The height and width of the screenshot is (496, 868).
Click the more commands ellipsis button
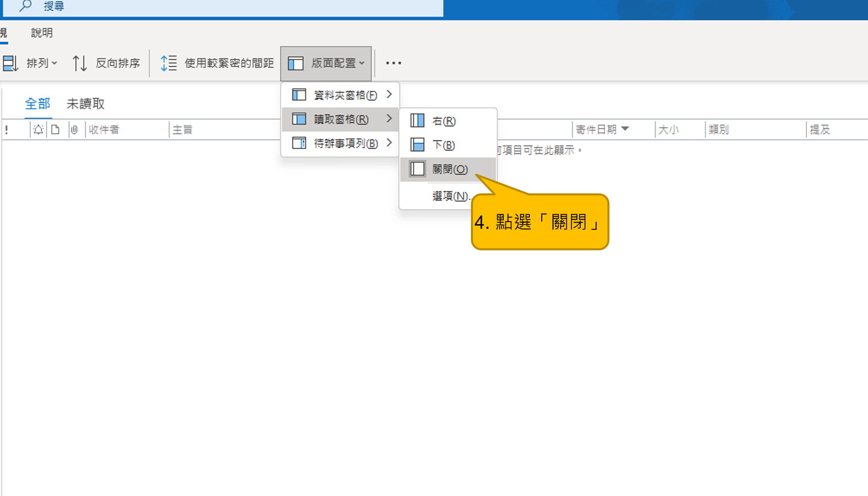tap(393, 63)
